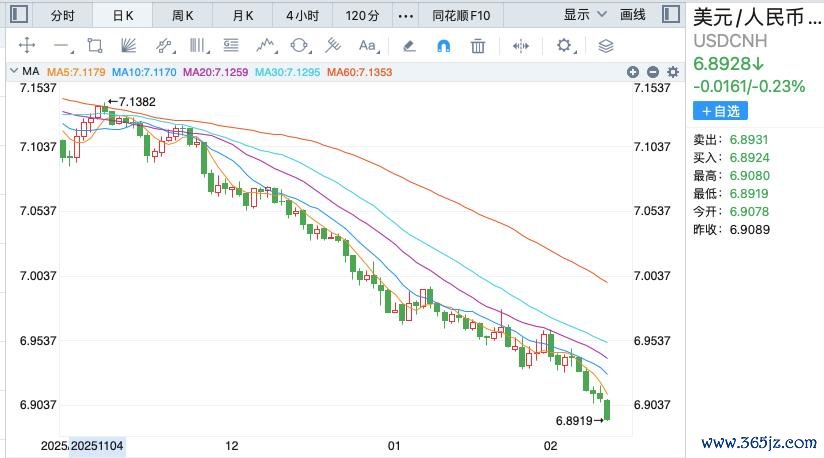The image size is (824, 458).
Task: Toggle the magnet snap tool
Action: click(444, 46)
